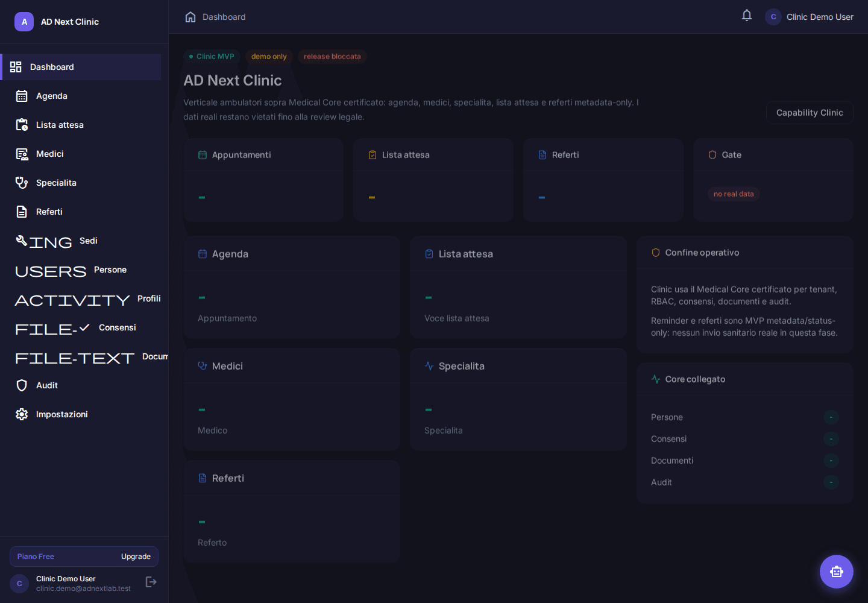
Task: Click the Voce lista attesa label
Action: 457,318
